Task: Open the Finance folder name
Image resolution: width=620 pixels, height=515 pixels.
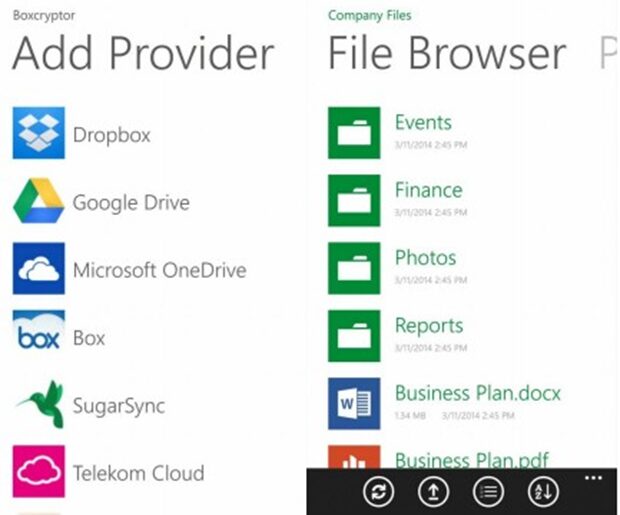Action: tap(429, 190)
